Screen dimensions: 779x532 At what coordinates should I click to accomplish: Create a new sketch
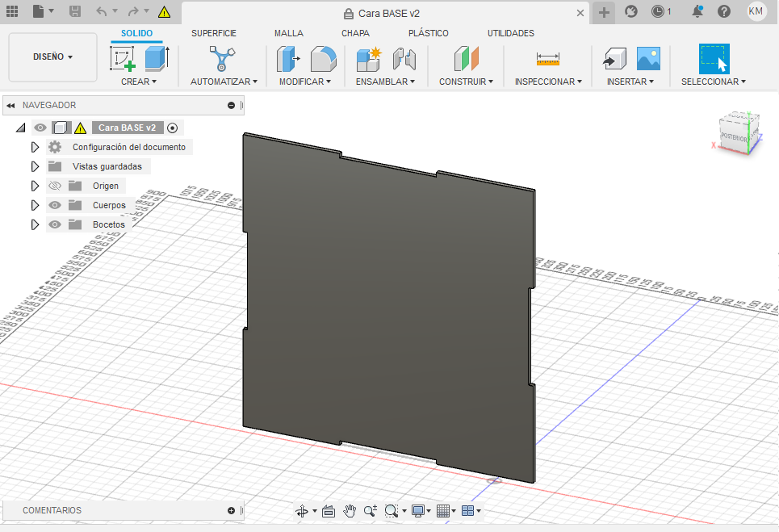[x=123, y=59]
